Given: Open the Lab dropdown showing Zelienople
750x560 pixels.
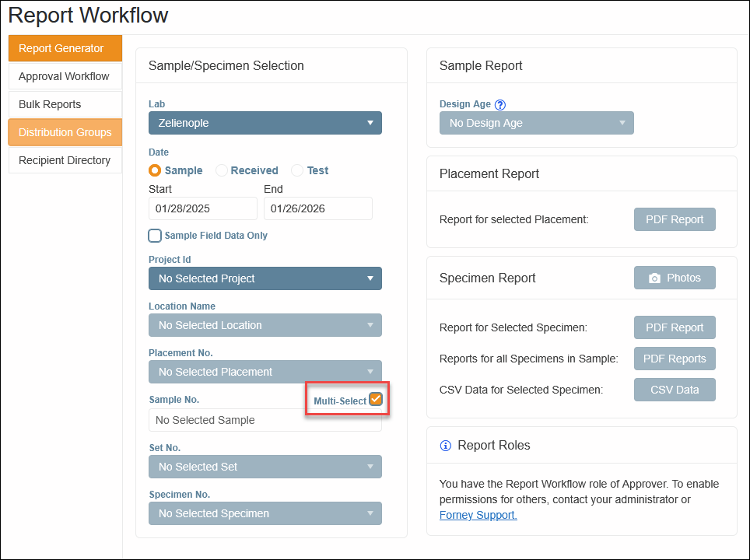Looking at the screenshot, I should coord(265,123).
